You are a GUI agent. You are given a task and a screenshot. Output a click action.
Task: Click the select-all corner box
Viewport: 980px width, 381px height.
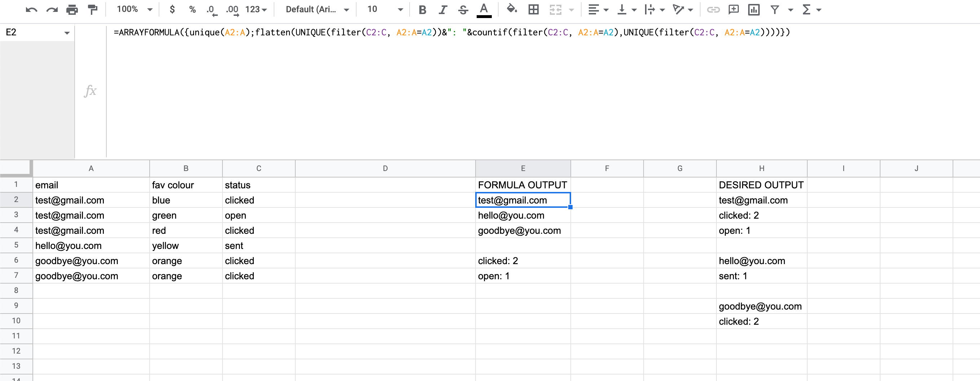click(16, 168)
